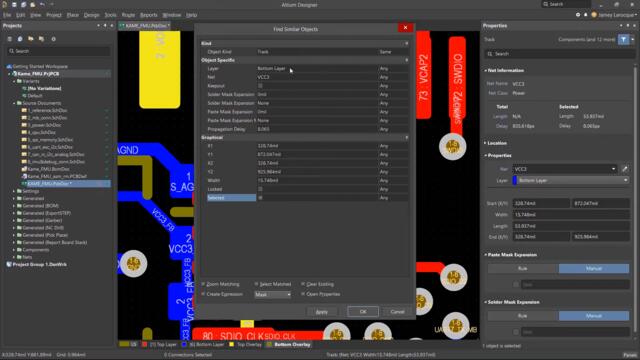Collapse the Kind section in the dialog

point(407,43)
